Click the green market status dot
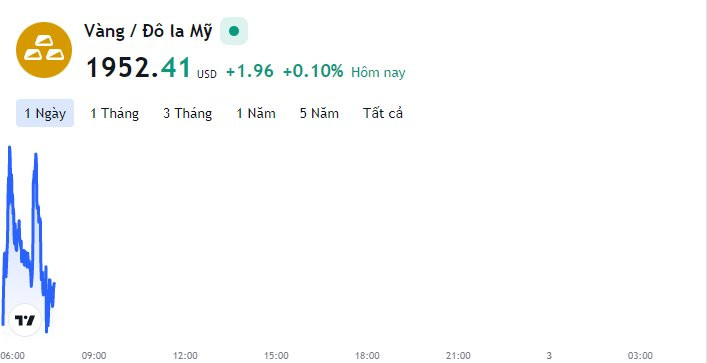707x363 pixels. [234, 31]
